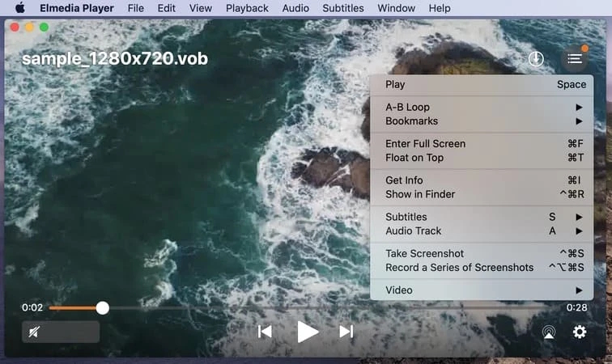Viewport: 612px width, 364px height.
Task: Expand the Subtitles submenu in context menu
Action: (x=482, y=218)
